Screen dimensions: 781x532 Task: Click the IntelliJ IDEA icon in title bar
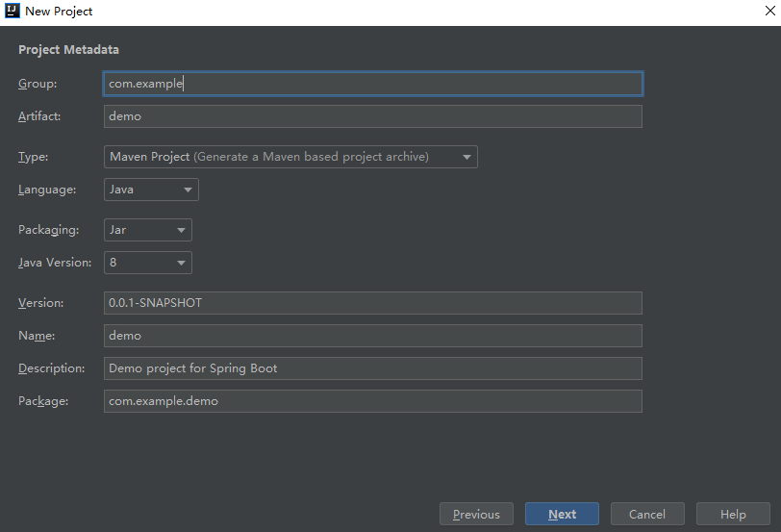click(12, 11)
